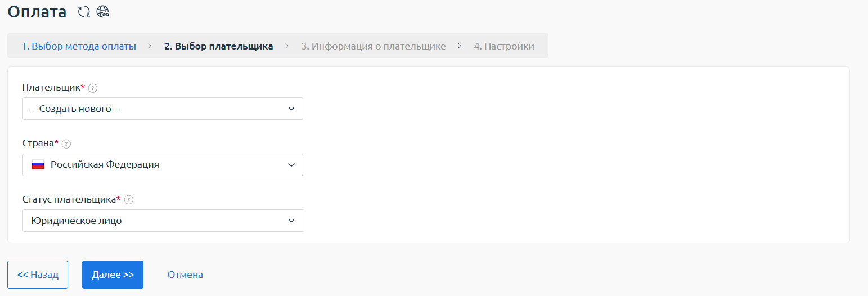Click the blue Далее >> button
Image resolution: width=868 pixels, height=296 pixels.
point(113,275)
